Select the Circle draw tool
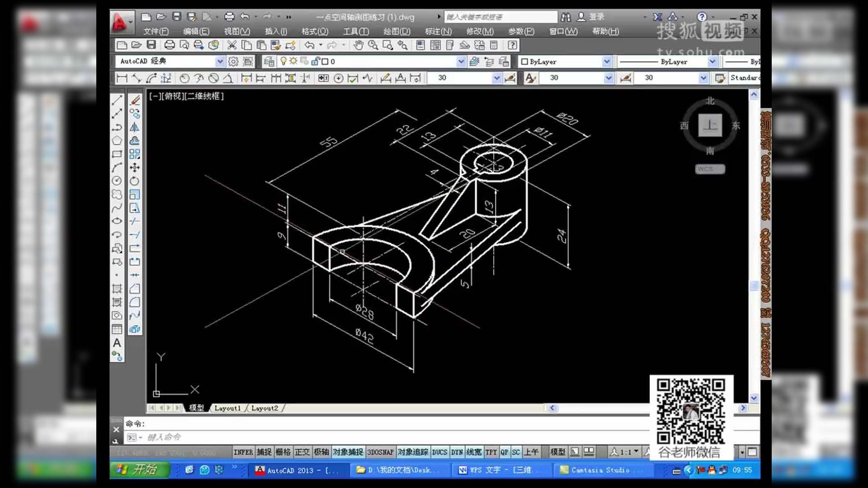This screenshot has height=488, width=868. (117, 181)
